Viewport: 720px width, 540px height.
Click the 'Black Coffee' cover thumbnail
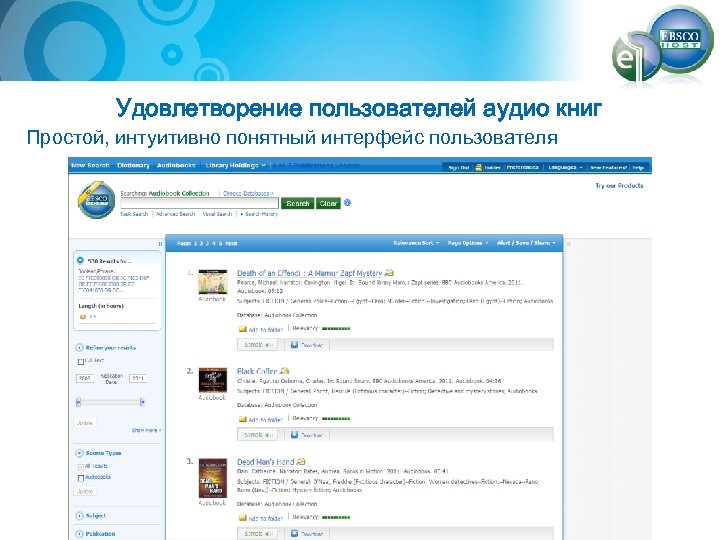coord(213,380)
